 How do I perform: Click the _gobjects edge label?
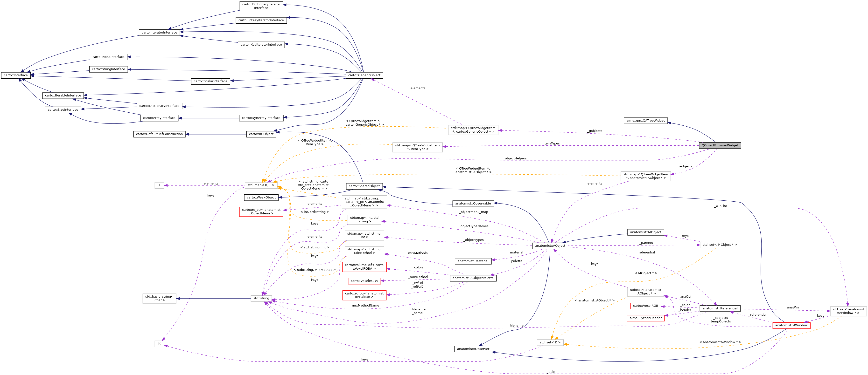click(594, 131)
